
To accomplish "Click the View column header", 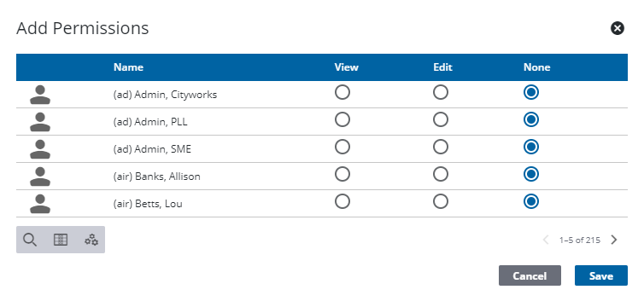I will (346, 67).
